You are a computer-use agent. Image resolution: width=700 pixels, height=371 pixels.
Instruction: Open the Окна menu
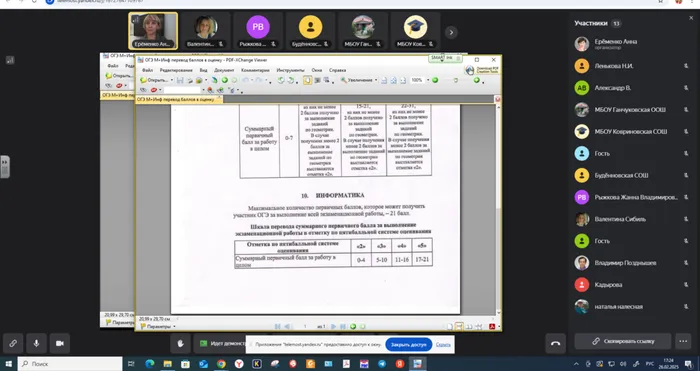pos(317,71)
